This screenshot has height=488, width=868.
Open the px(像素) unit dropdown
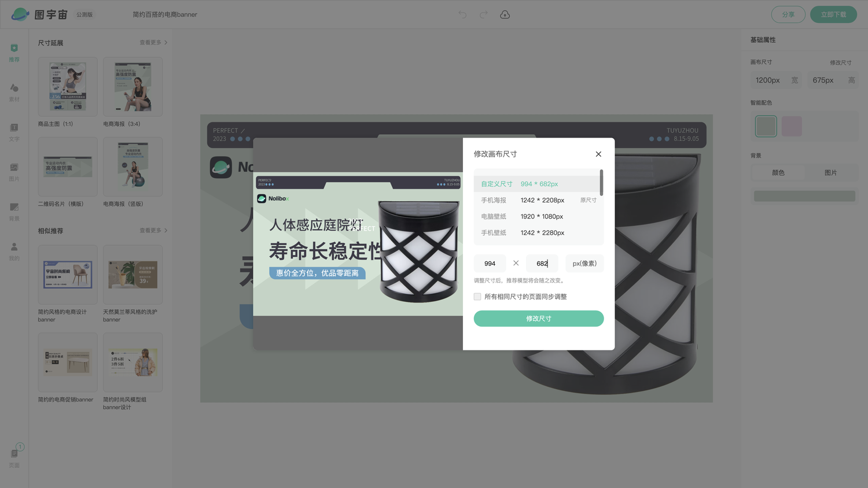click(584, 264)
